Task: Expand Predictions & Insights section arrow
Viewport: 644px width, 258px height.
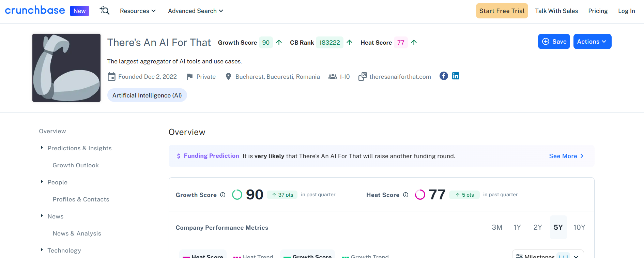Action: (42, 148)
